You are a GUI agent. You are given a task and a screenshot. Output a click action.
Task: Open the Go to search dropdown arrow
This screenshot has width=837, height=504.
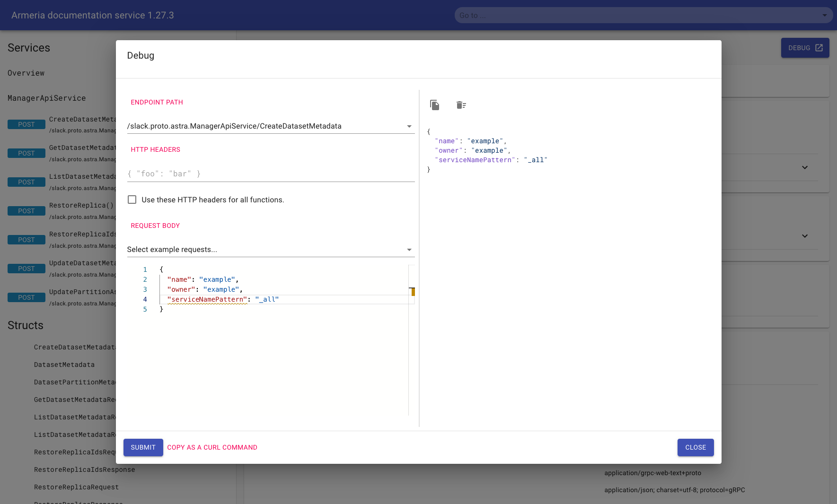[825, 15]
